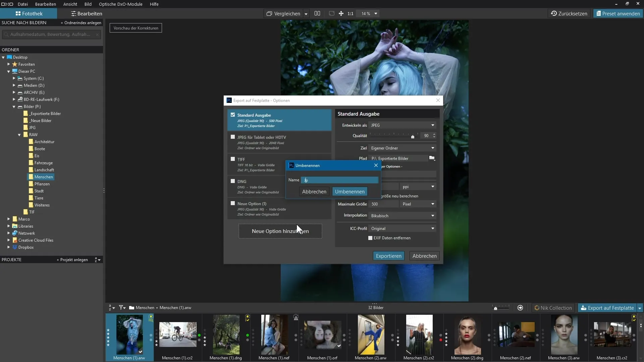Click Ordnerindex anlegen link
The image size is (644, 362).
click(x=81, y=22)
